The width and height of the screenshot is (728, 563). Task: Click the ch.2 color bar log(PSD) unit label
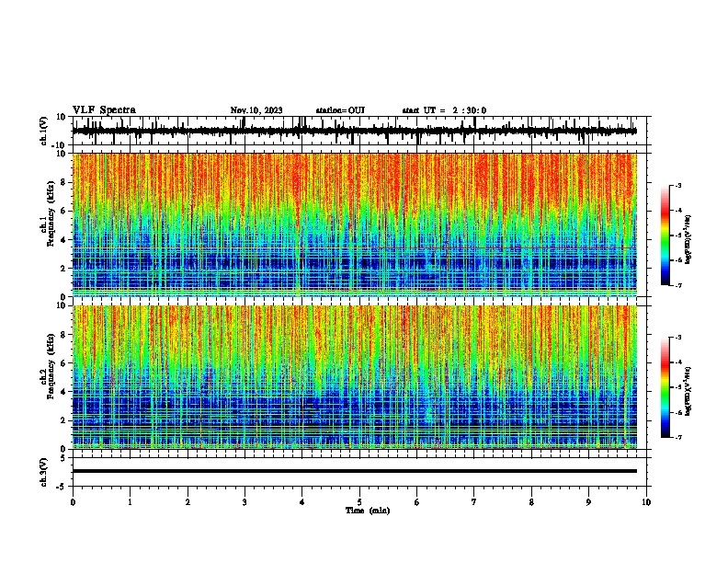pyautogui.click(x=688, y=391)
